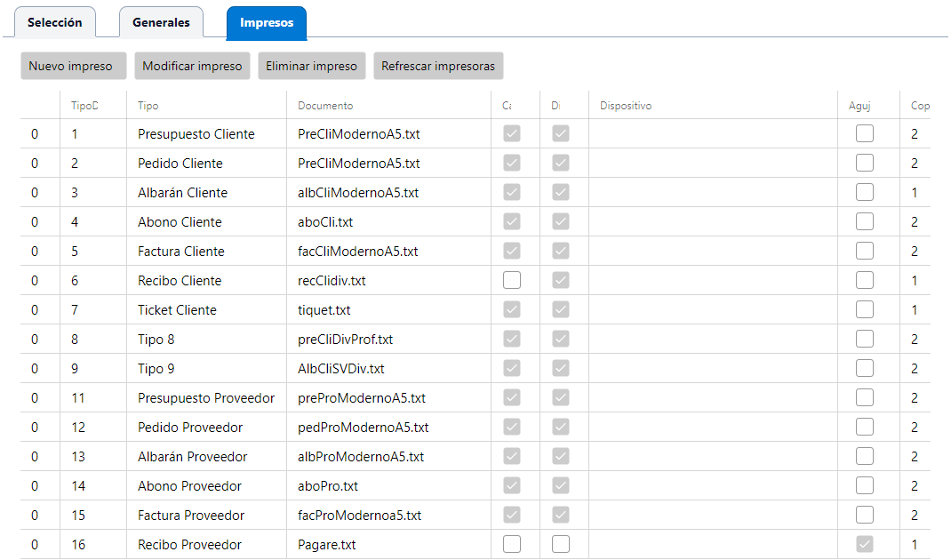Click the Refrescar impresoras button
Image resolution: width=951 pixels, height=560 pixels.
[438, 66]
